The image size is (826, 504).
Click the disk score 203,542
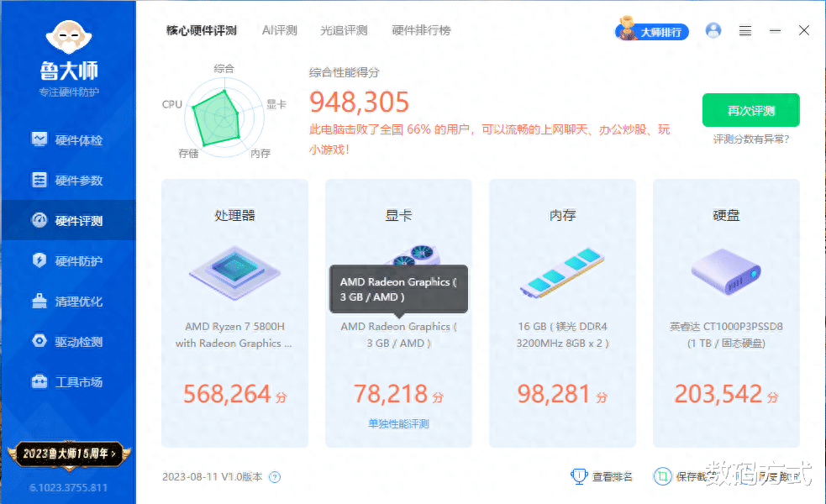click(718, 394)
